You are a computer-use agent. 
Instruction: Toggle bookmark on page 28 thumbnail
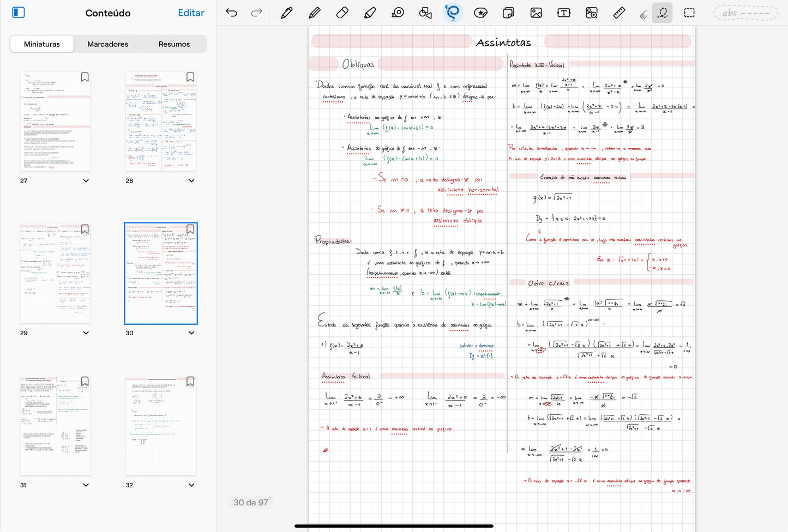[190, 77]
